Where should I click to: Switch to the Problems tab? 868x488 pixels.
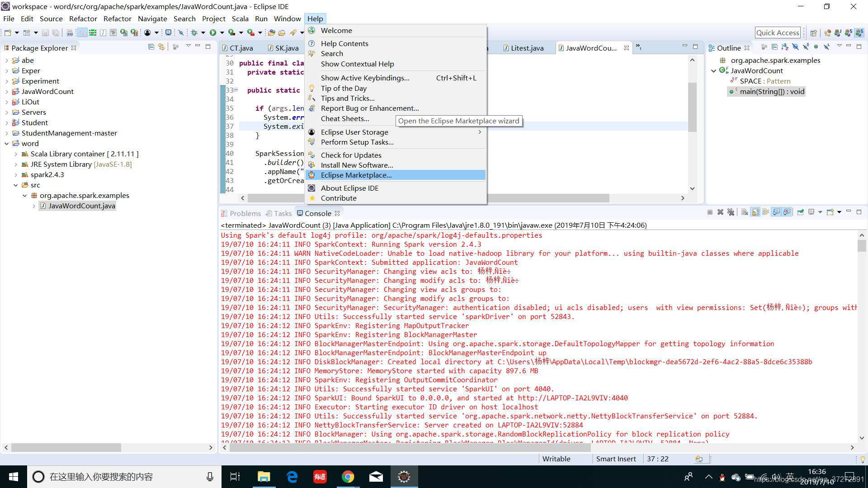coord(241,213)
